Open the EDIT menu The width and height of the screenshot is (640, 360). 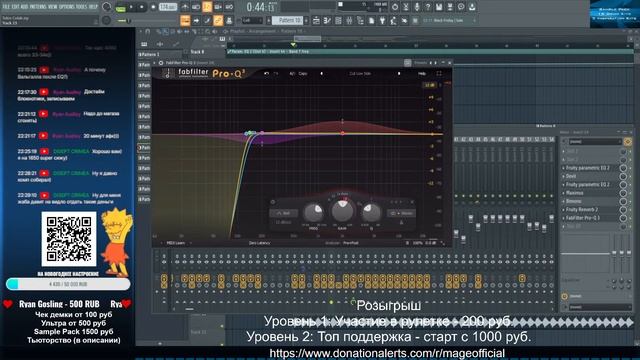tap(16, 7)
